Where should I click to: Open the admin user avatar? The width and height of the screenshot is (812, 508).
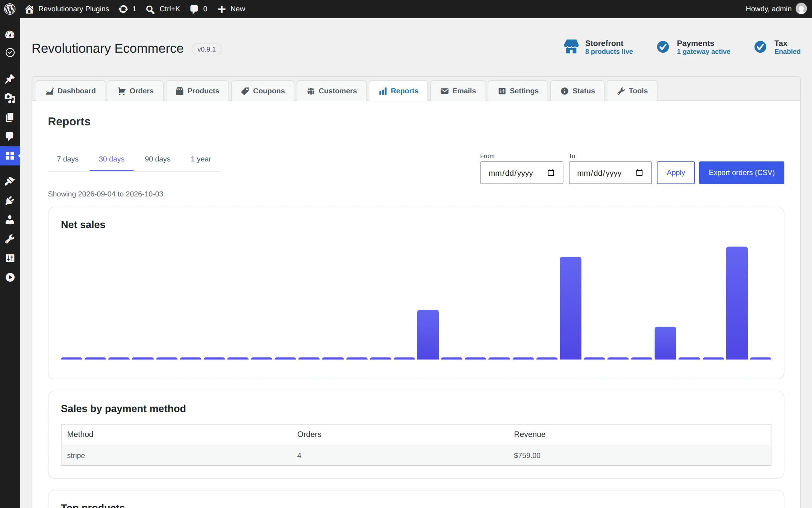[801, 9]
